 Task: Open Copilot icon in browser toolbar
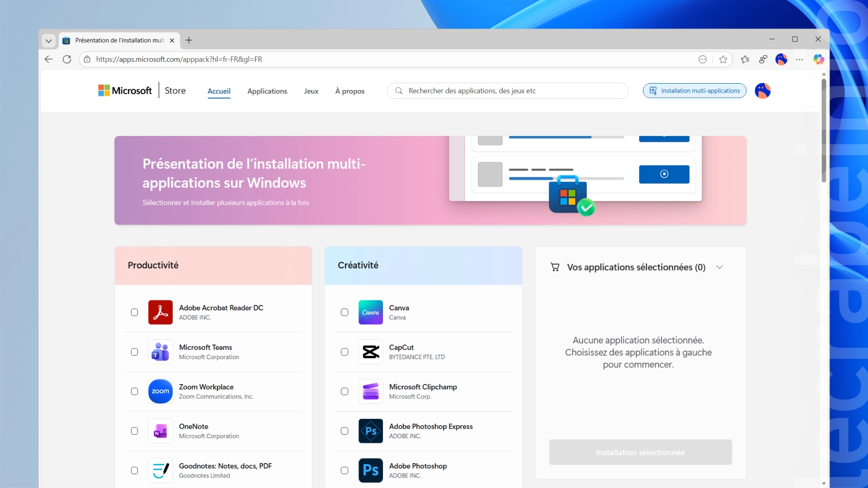pyautogui.click(x=818, y=59)
